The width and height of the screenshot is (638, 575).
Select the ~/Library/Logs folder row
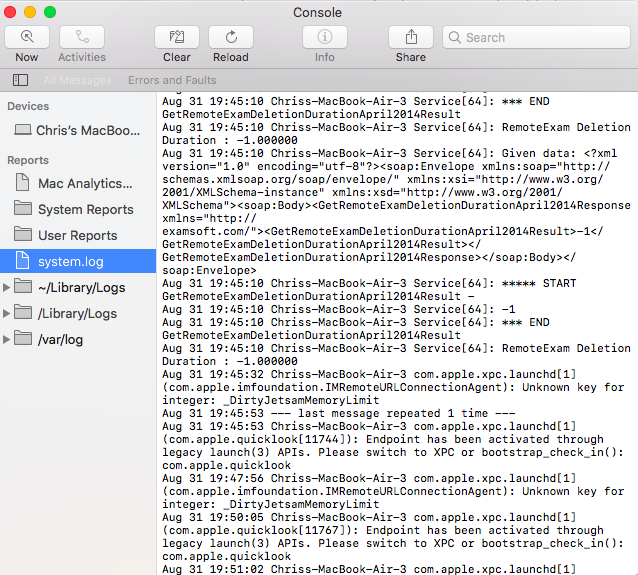pos(78,287)
